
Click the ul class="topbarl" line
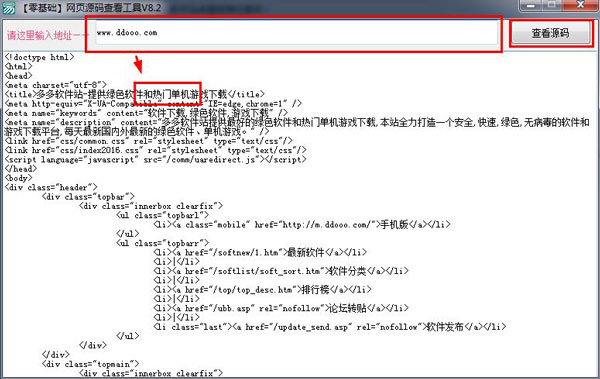163,216
